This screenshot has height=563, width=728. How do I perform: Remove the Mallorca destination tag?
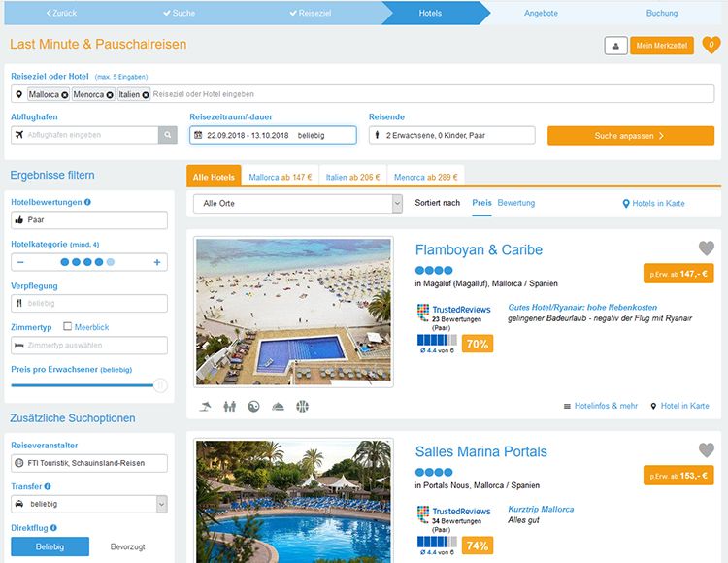(x=65, y=95)
